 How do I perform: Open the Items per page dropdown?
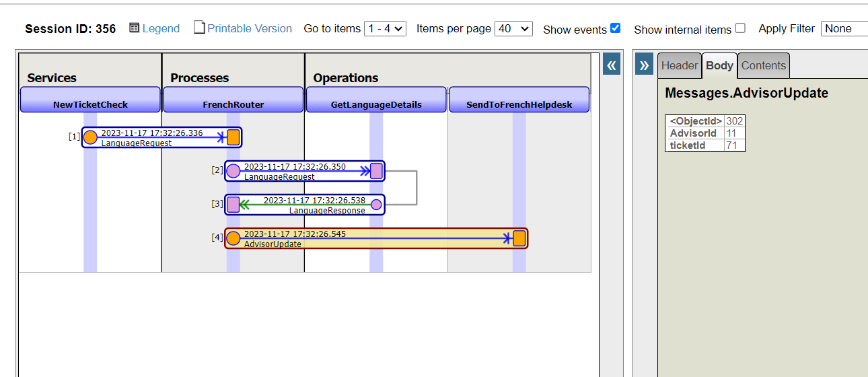coord(513,28)
